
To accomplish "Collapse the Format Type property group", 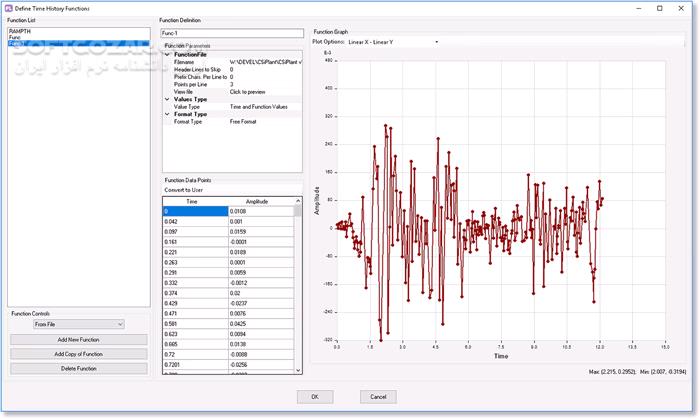I will (167, 114).
